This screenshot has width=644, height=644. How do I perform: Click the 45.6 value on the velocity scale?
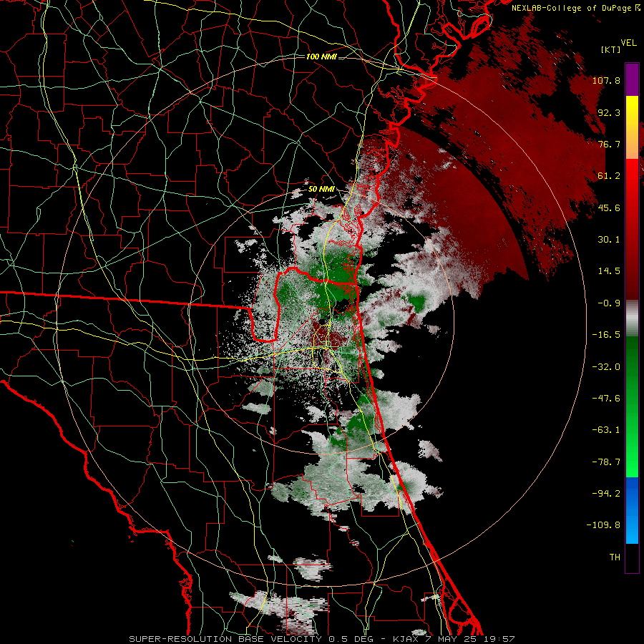pyautogui.click(x=609, y=208)
